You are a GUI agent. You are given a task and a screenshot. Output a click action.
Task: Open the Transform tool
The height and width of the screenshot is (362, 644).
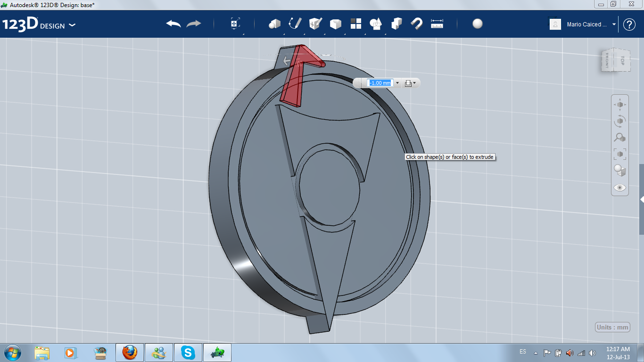pos(235,24)
